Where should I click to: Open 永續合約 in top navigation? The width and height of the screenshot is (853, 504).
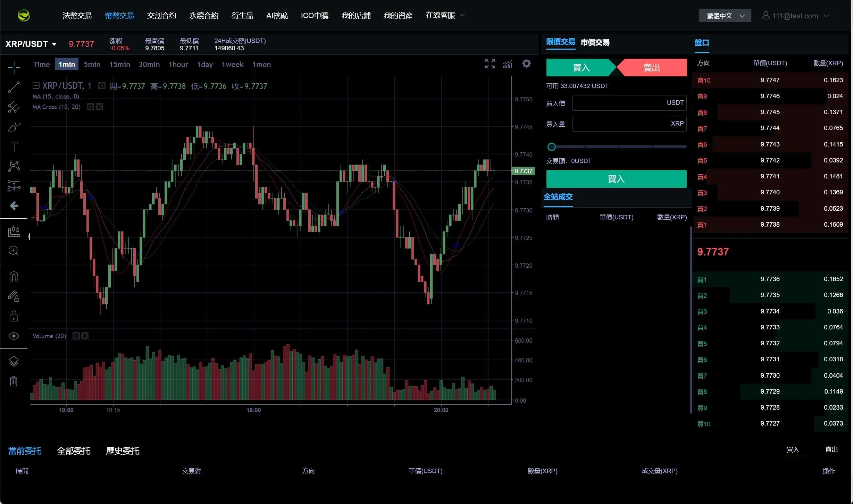[x=204, y=16]
